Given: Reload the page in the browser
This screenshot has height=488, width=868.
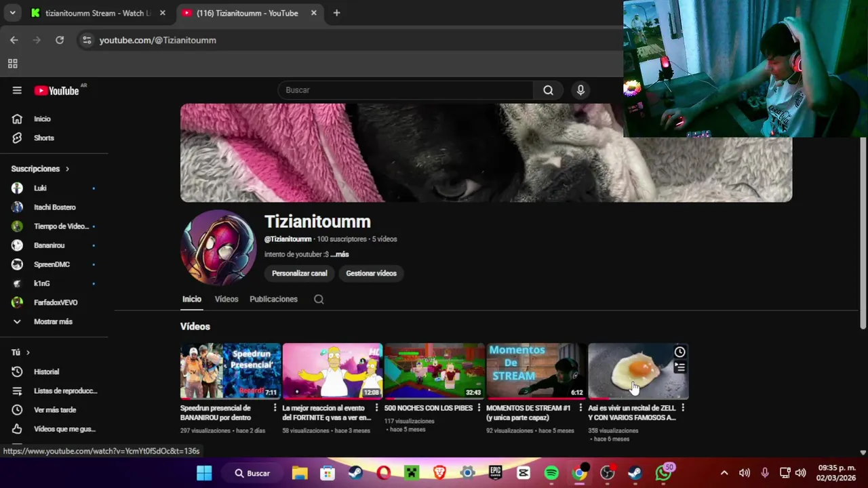Looking at the screenshot, I should 60,40.
